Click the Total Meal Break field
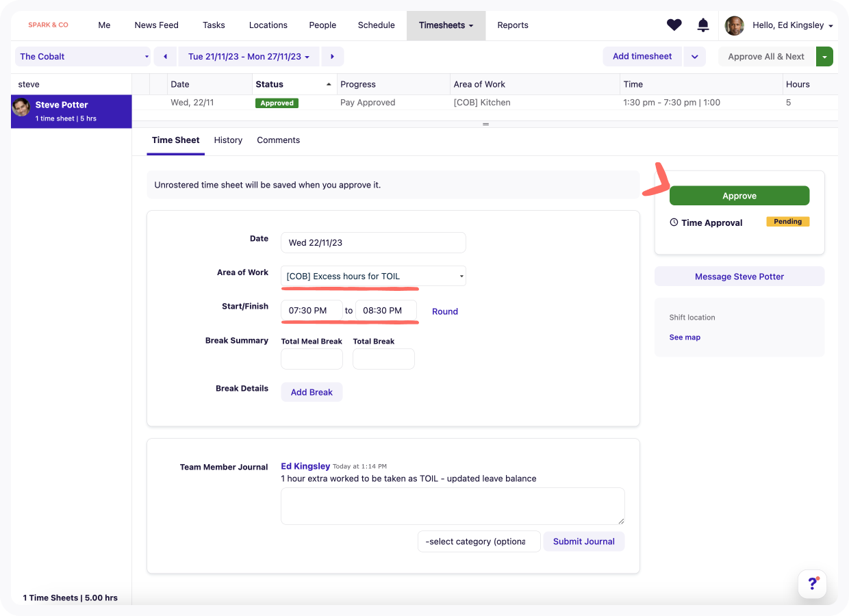This screenshot has width=849, height=616. point(312,359)
